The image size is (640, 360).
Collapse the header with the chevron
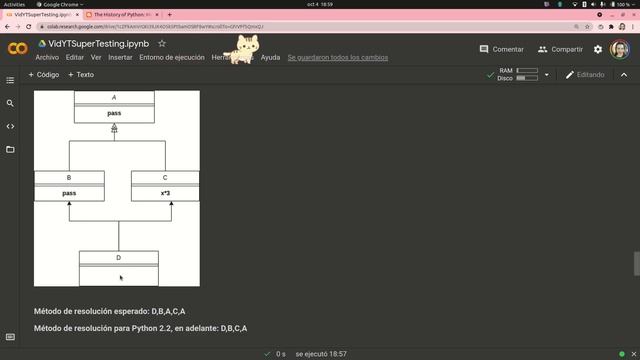624,75
